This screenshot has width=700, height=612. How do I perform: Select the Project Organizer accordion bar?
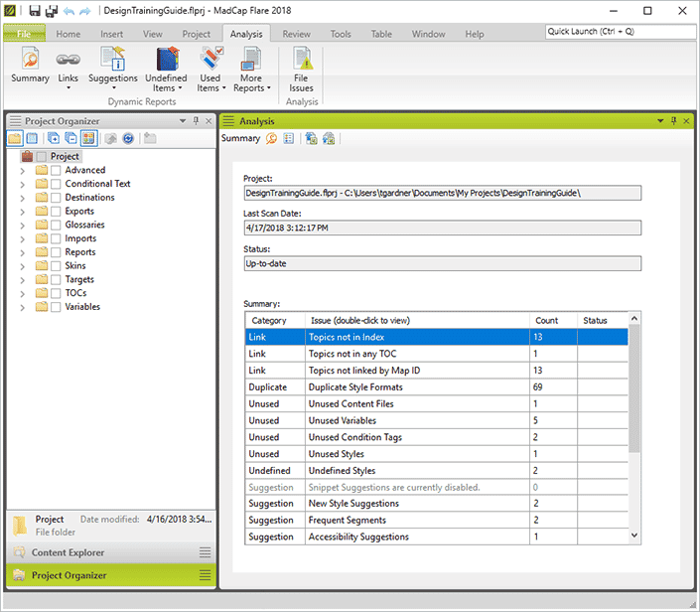(111, 575)
